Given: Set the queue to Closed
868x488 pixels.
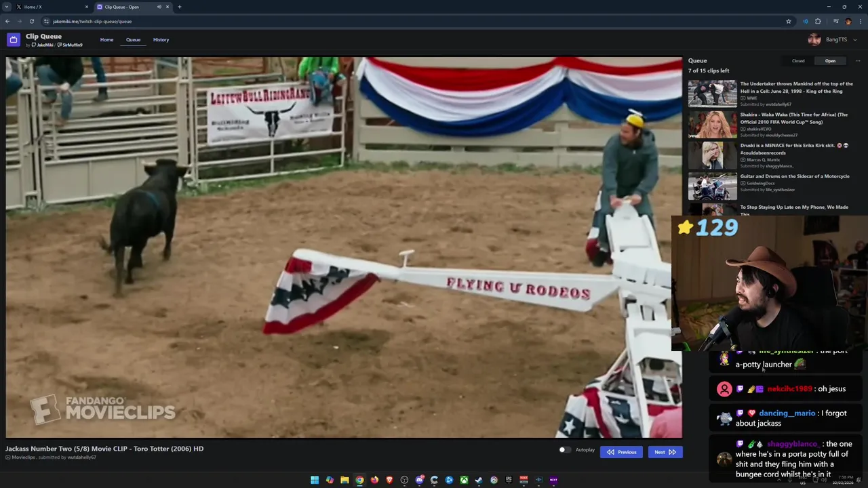Looking at the screenshot, I should [798, 61].
